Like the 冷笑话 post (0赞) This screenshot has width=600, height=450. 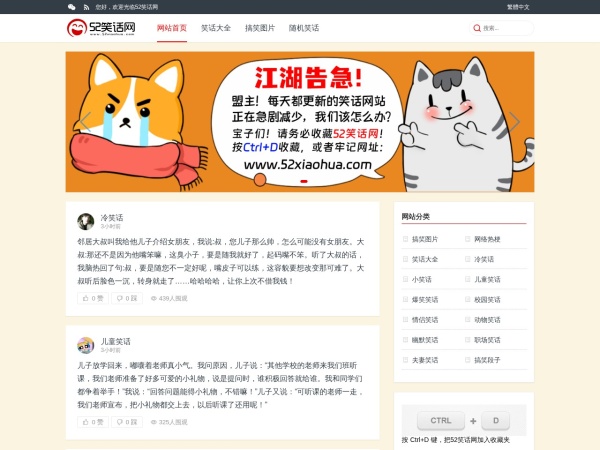[93, 298]
